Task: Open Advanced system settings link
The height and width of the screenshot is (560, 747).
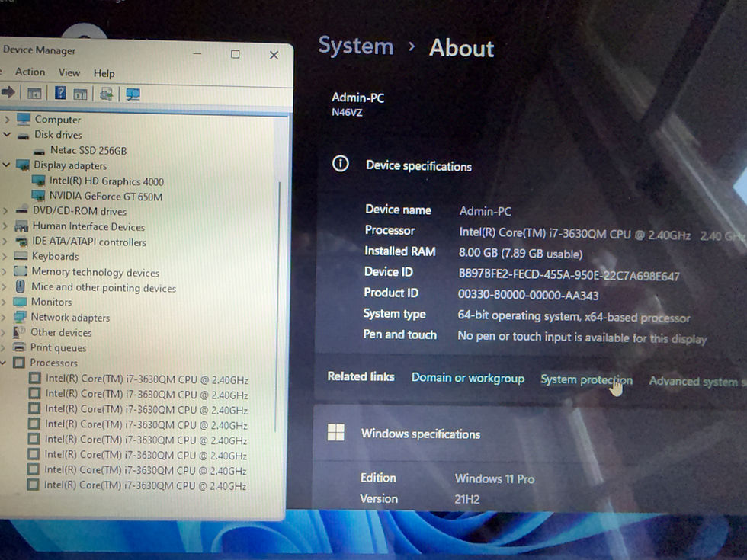Action: point(697,382)
